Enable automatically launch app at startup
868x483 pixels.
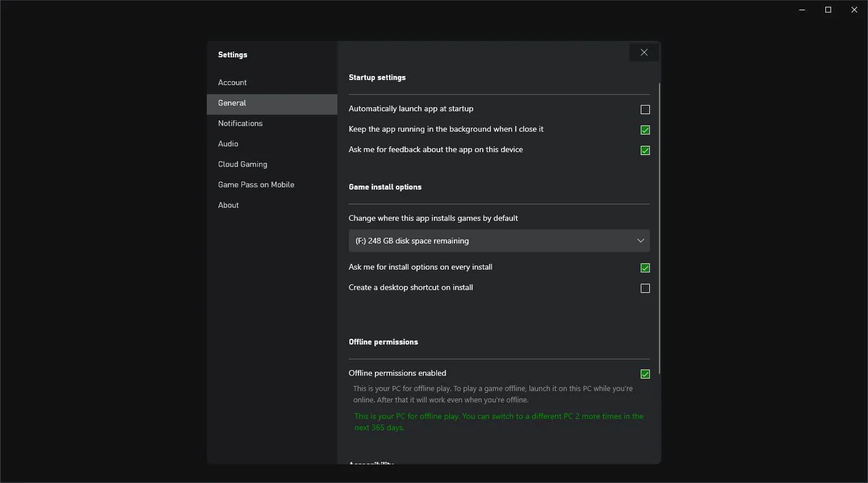[645, 109]
